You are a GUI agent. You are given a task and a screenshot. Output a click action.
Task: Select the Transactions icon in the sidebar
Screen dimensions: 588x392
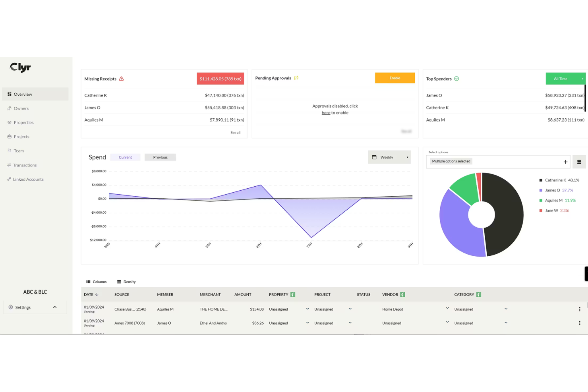(9, 165)
